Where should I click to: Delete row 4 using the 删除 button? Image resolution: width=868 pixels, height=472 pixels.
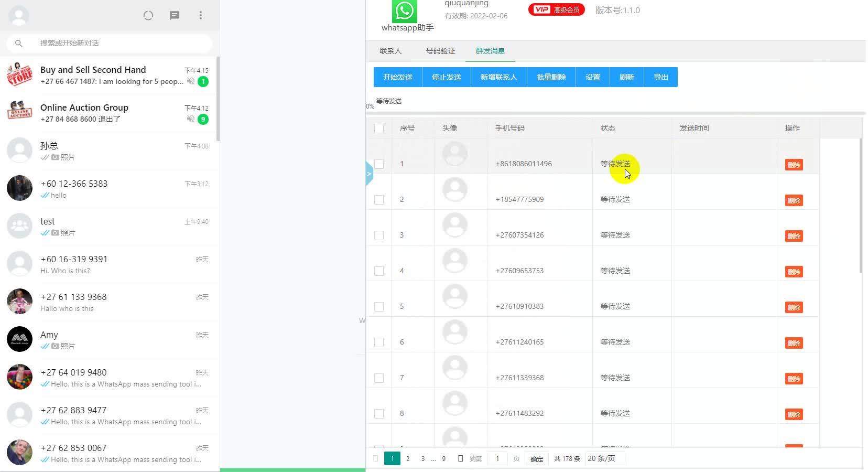pos(794,272)
